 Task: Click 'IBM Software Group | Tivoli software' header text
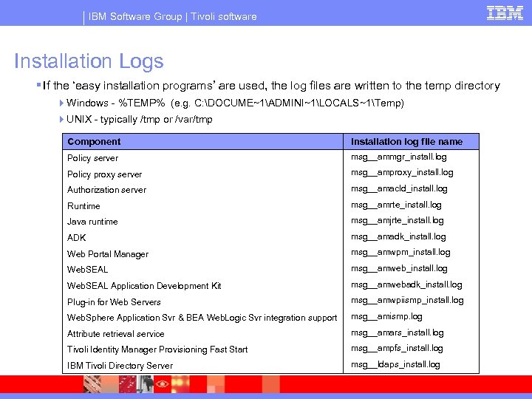(x=172, y=16)
